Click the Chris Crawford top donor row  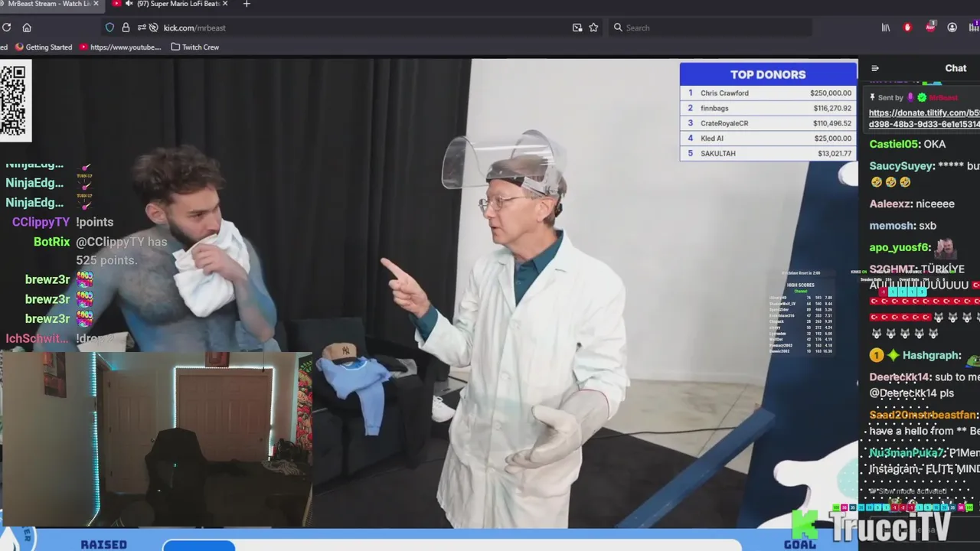(768, 93)
